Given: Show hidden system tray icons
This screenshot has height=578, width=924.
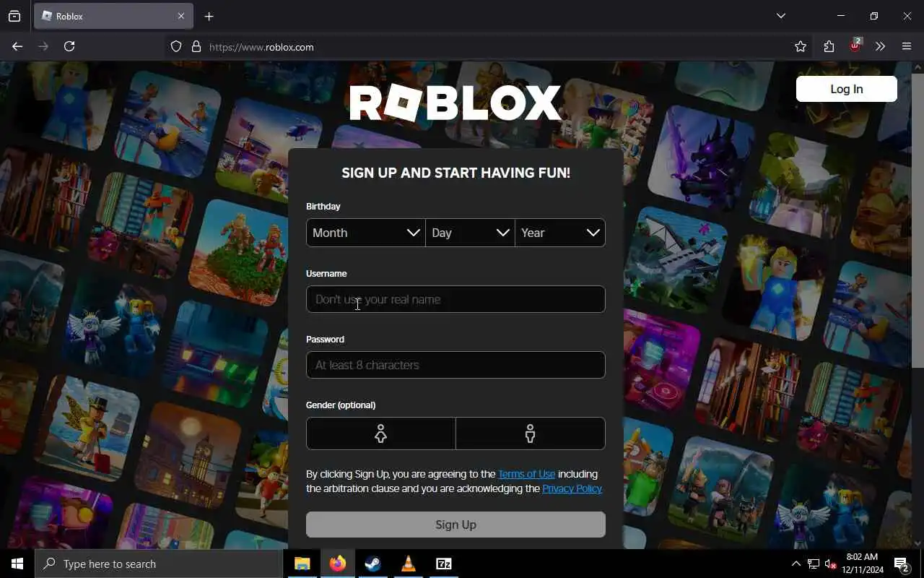Looking at the screenshot, I should click(x=796, y=564).
